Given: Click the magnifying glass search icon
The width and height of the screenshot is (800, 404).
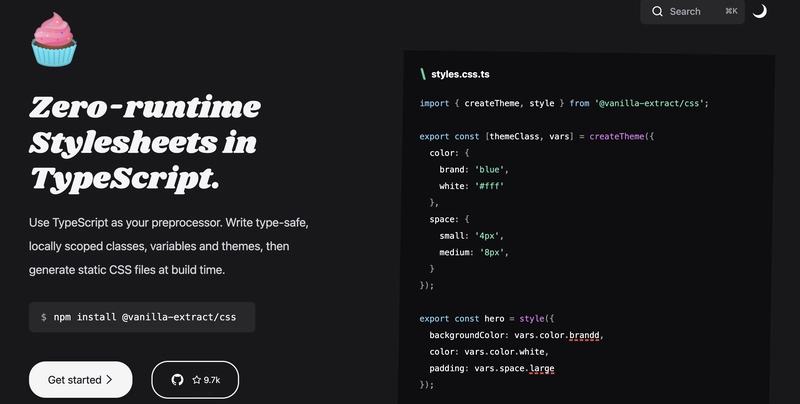Looking at the screenshot, I should 658,11.
